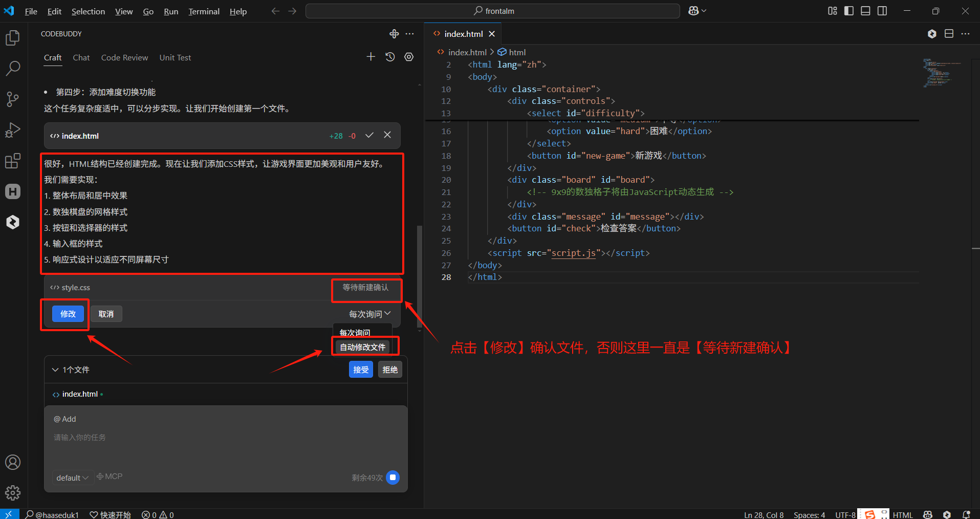This screenshot has width=980, height=519.
Task: Open the Extensions view
Action: coord(13,161)
